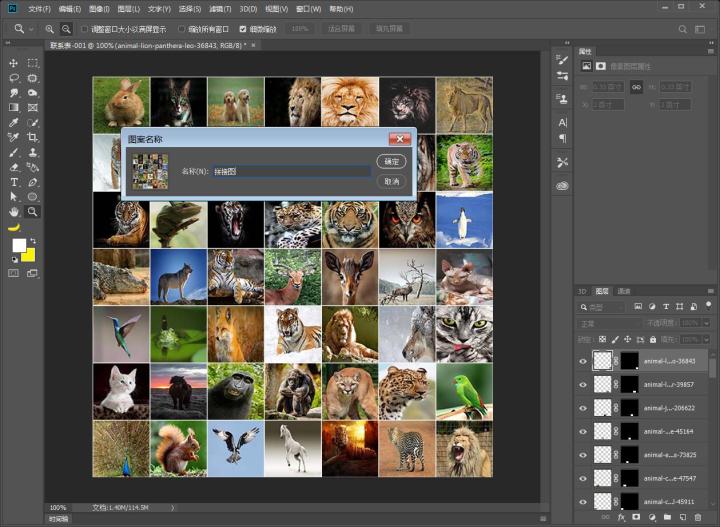The height and width of the screenshot is (527, 720).
Task: Switch to the 通道 tab
Action: tap(624, 291)
